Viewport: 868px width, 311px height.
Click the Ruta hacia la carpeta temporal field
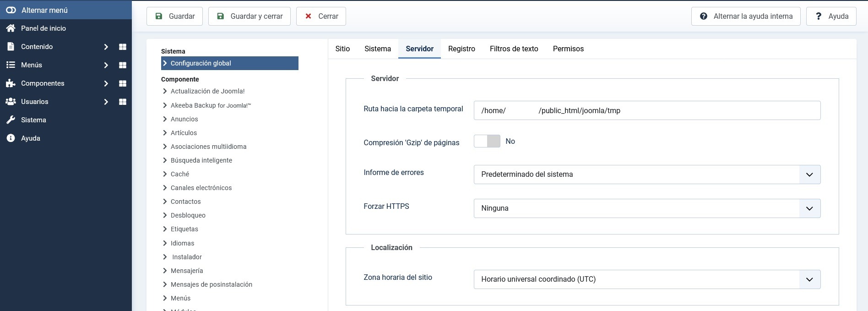646,110
